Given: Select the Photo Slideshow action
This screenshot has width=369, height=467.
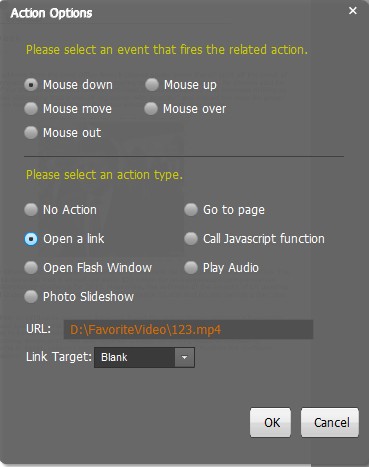Looking at the screenshot, I should pos(31,297).
